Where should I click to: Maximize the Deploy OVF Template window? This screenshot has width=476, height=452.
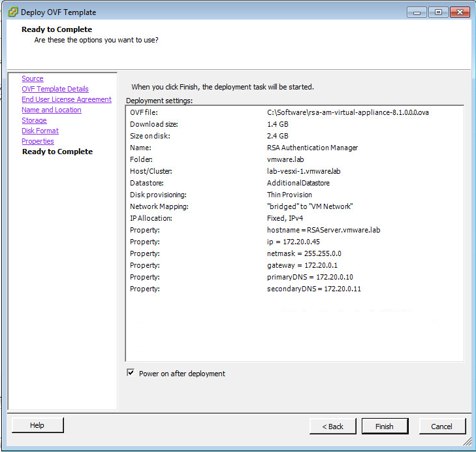point(438,12)
